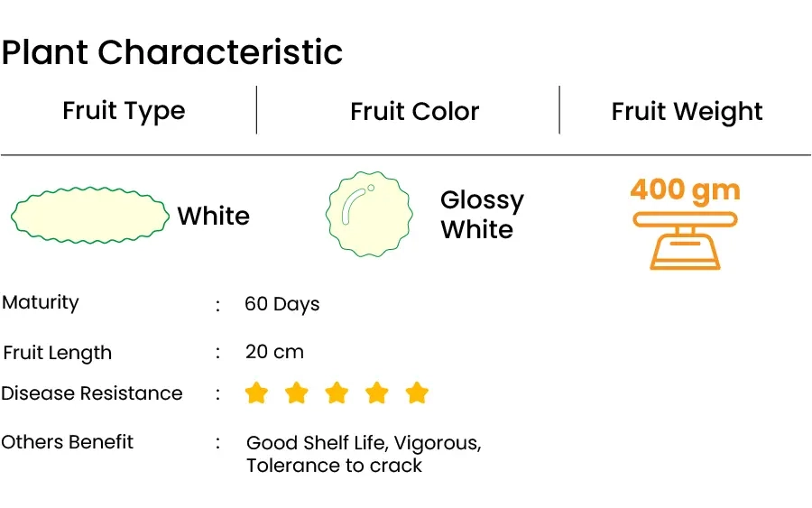Select the fourth disease resistance star
Screen dimensions: 812x508
pyautogui.click(x=377, y=393)
